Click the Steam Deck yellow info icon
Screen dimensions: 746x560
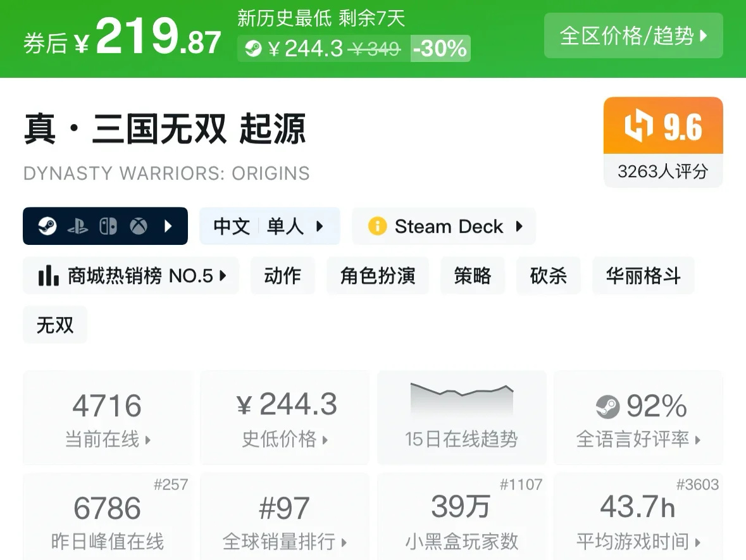[377, 226]
